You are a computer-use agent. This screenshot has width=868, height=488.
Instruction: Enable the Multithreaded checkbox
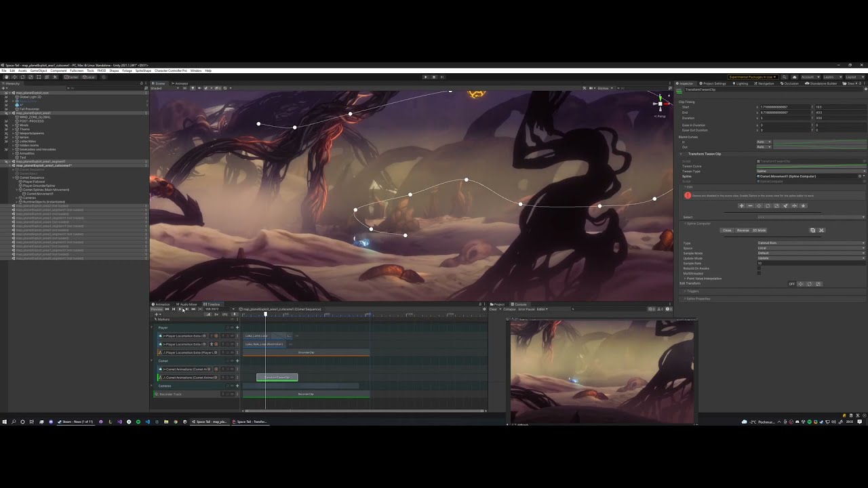pyautogui.click(x=759, y=273)
